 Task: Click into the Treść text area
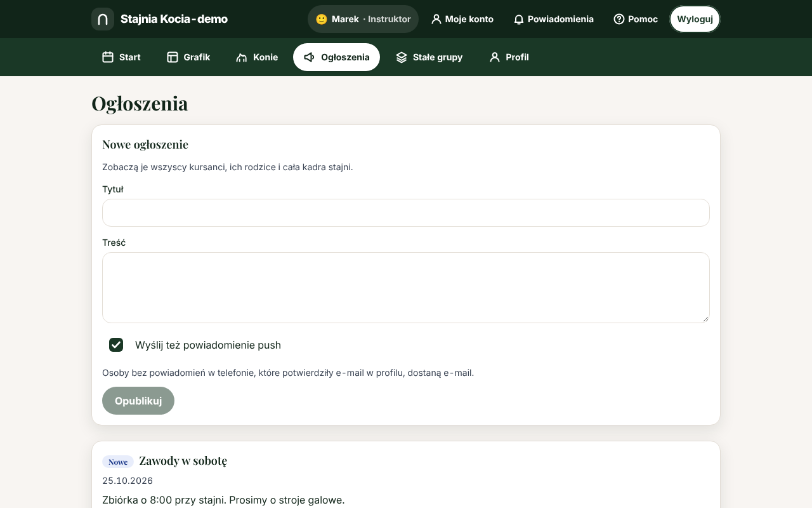(406, 288)
